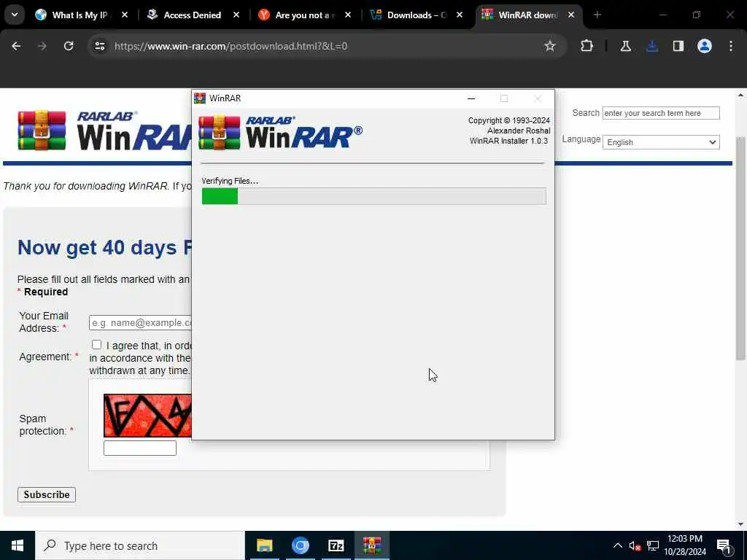The image size is (747, 560).
Task: Open the taskbar clock and date
Action: click(x=685, y=545)
